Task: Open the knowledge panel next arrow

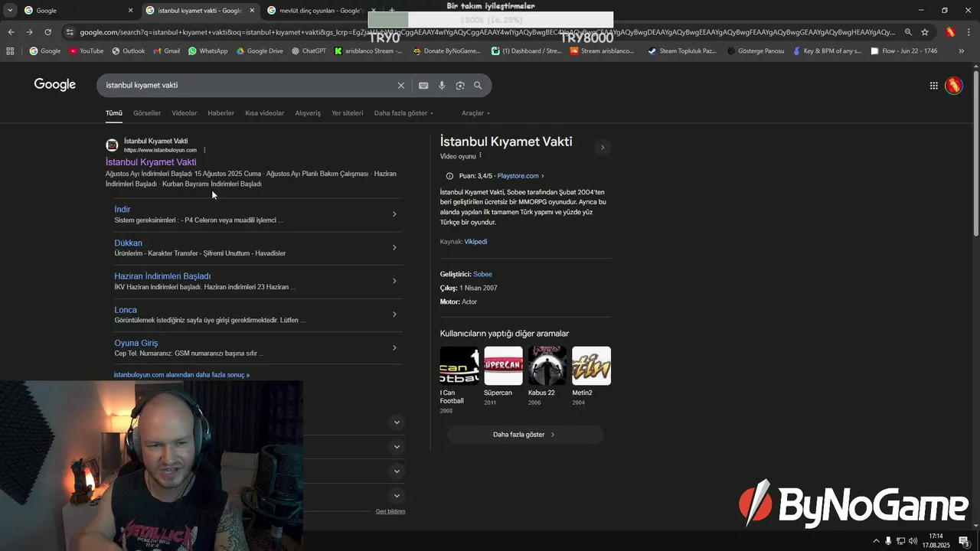Action: (x=603, y=148)
